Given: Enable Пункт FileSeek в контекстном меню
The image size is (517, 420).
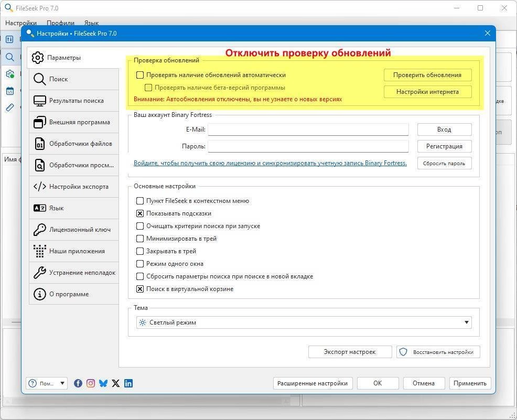Looking at the screenshot, I should pyautogui.click(x=140, y=201).
